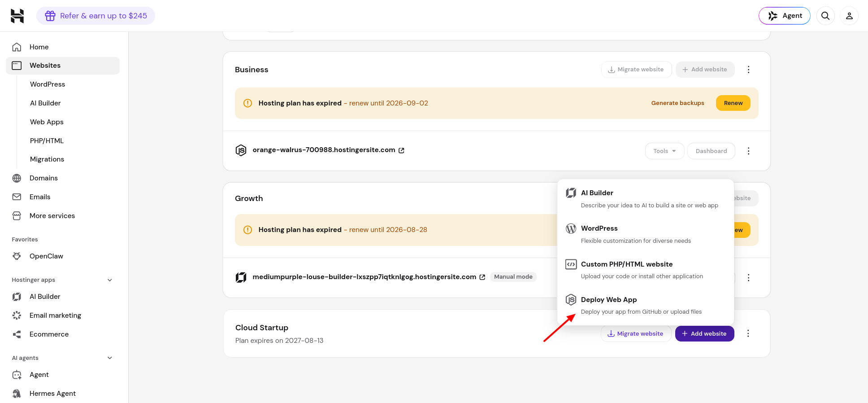Choose Deploy Web App option
The height and width of the screenshot is (403, 868).
(x=646, y=305)
